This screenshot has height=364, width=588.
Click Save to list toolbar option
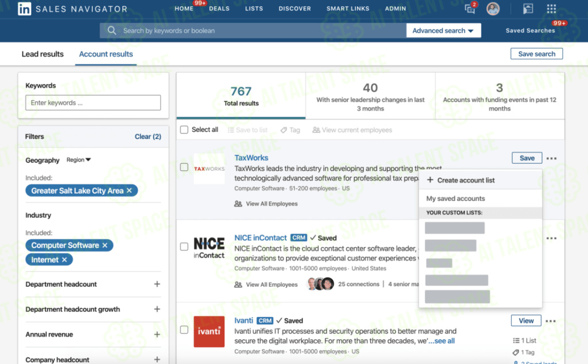(247, 130)
